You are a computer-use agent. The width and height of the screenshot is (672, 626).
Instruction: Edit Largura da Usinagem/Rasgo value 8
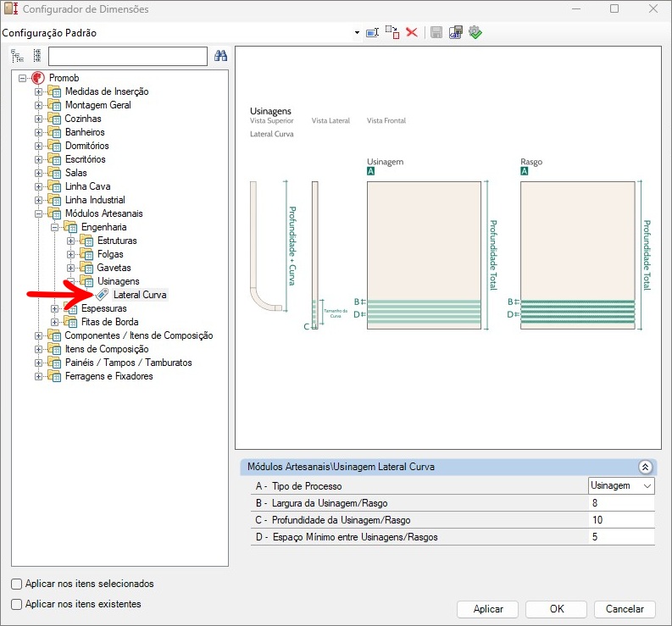point(621,502)
